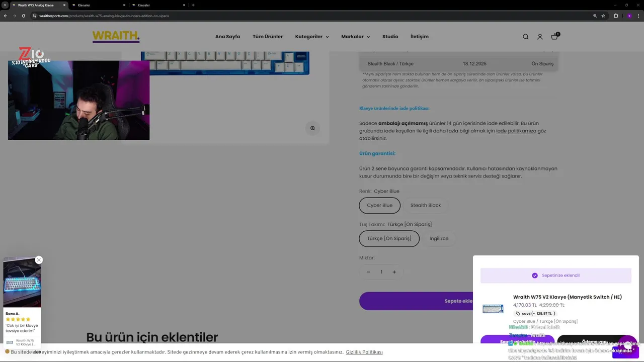Select Cyber Blue color option
644x362 pixels.
(380, 205)
